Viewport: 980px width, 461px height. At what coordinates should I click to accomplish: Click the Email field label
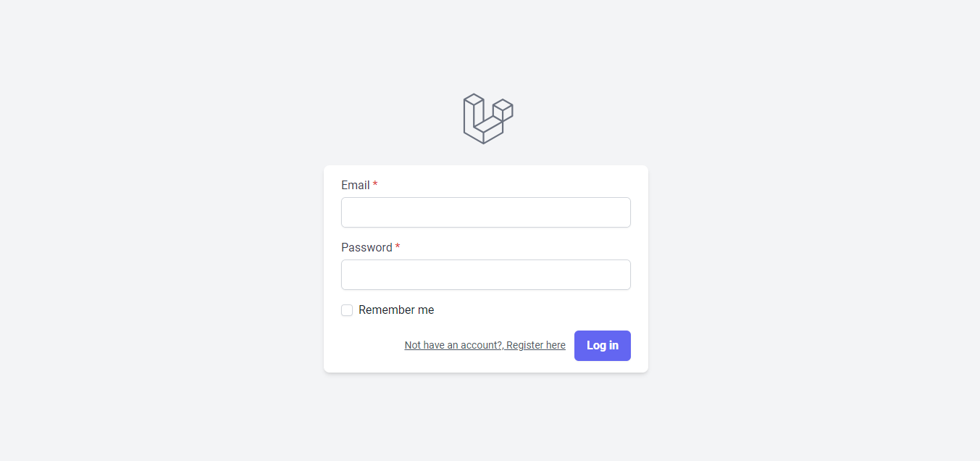[x=354, y=185]
